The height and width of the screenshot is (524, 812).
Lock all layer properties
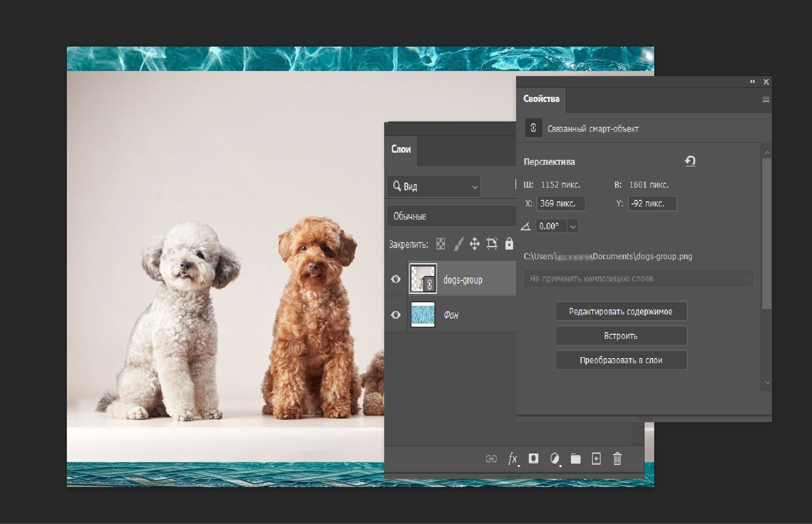click(508, 243)
